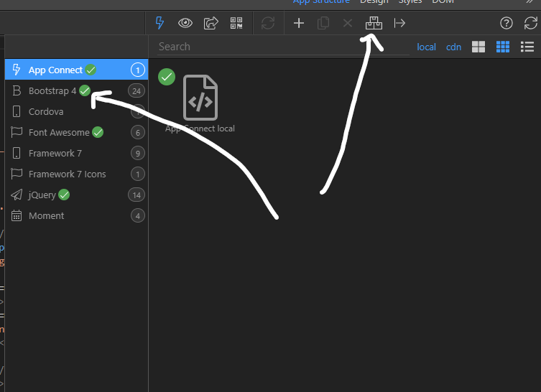Click the arrow-to-right indent icon
Image resolution: width=541 pixels, height=392 pixels.
click(x=399, y=23)
